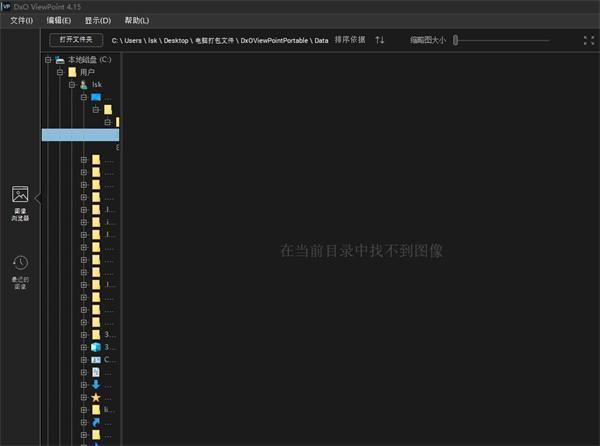Select the star favorites folder icon
The width and height of the screenshot is (600, 446).
[x=96, y=397]
